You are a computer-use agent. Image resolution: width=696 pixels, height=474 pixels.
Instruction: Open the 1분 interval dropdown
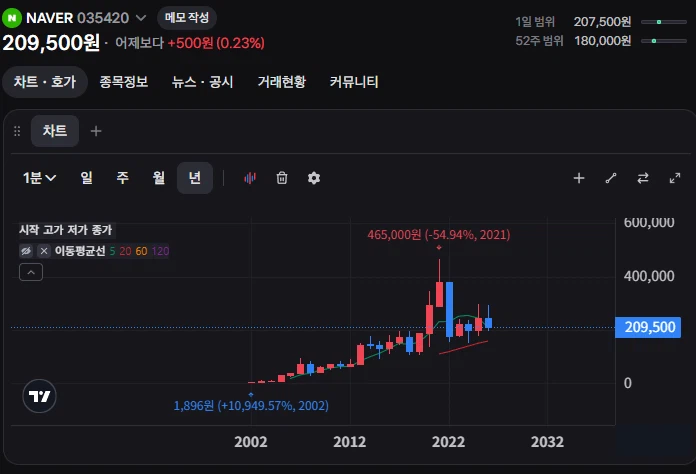39,178
